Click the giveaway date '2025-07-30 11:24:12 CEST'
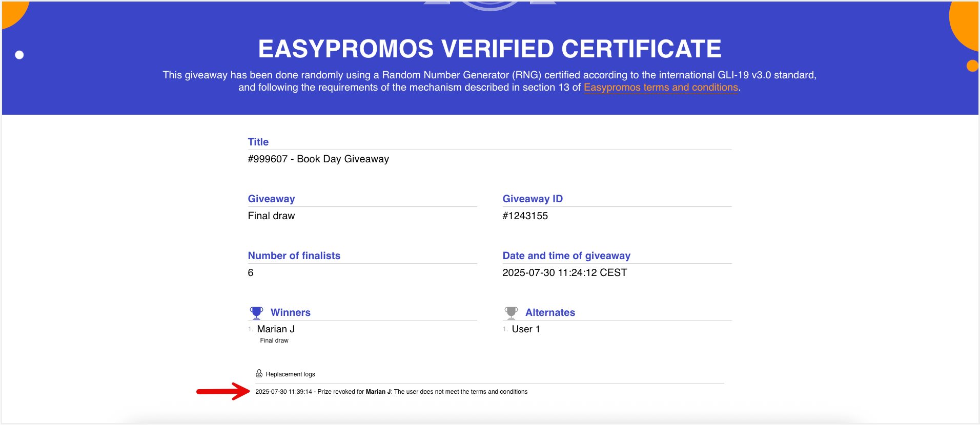 [x=565, y=273]
